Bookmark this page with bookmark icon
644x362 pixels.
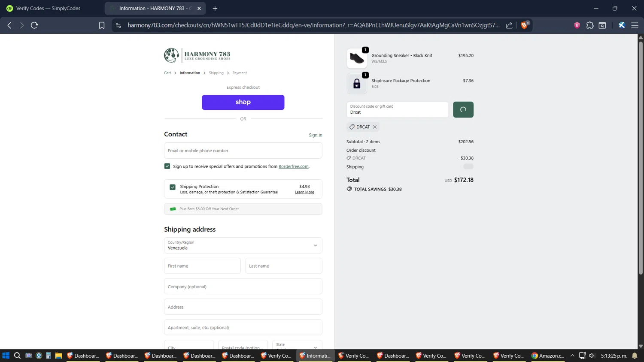(102, 25)
